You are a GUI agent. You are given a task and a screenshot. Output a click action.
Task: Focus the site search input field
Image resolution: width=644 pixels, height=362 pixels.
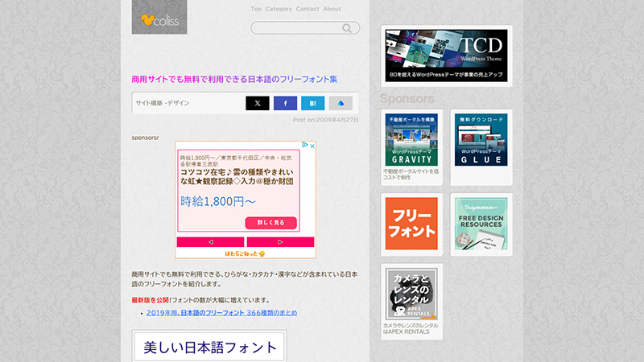click(x=296, y=28)
